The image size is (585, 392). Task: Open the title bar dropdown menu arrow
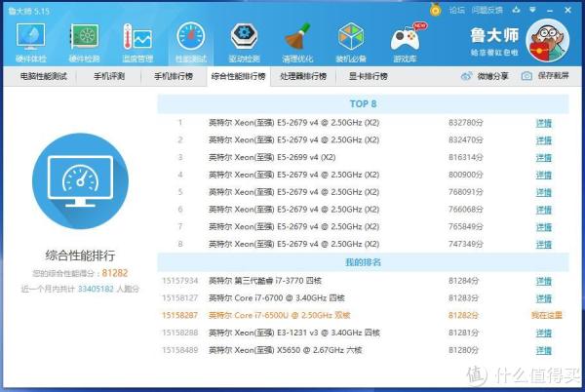(532, 10)
